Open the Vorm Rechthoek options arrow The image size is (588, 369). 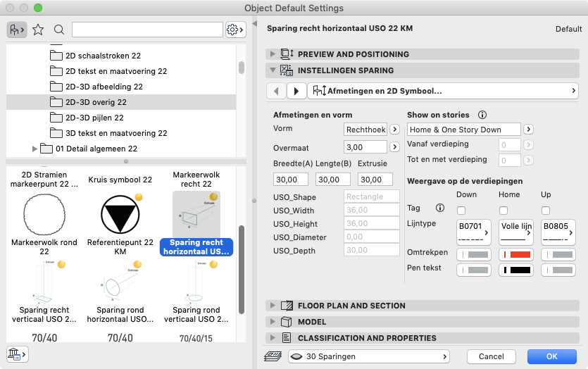(x=394, y=130)
